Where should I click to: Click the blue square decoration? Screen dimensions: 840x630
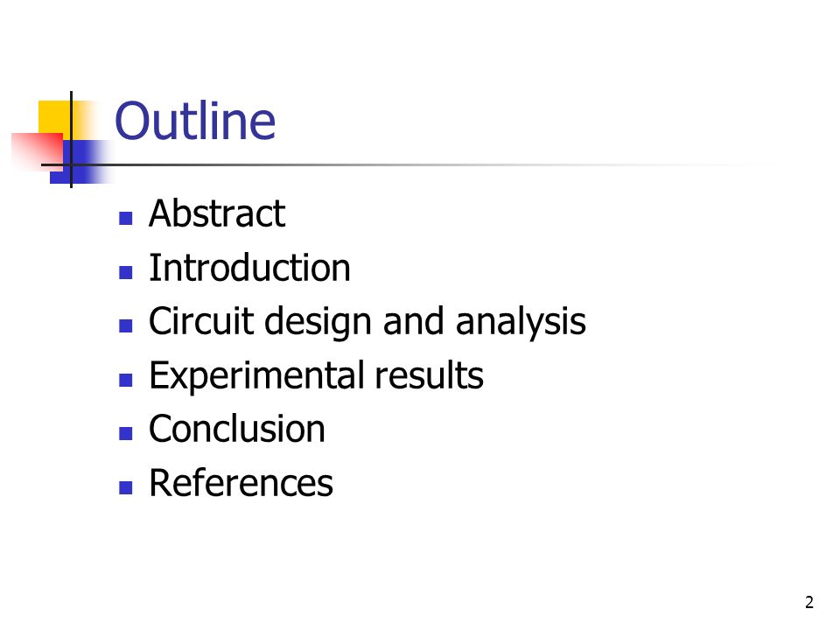[x=80, y=162]
